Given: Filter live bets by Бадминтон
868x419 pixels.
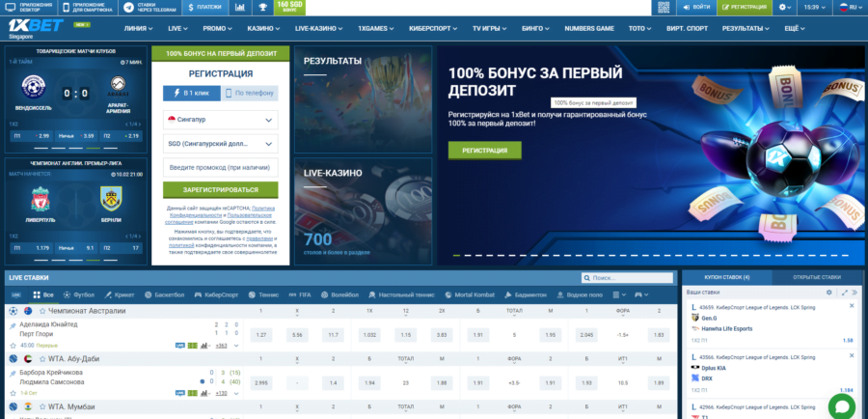Looking at the screenshot, I should (x=526, y=294).
